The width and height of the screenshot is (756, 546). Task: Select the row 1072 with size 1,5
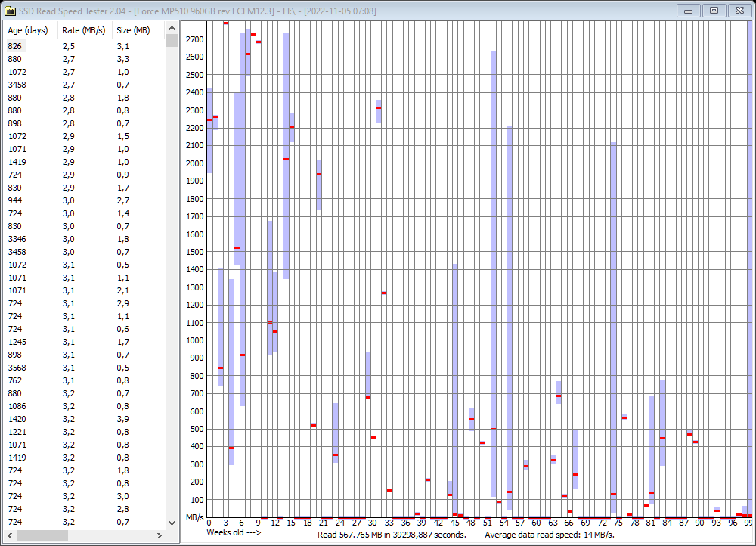point(85,136)
